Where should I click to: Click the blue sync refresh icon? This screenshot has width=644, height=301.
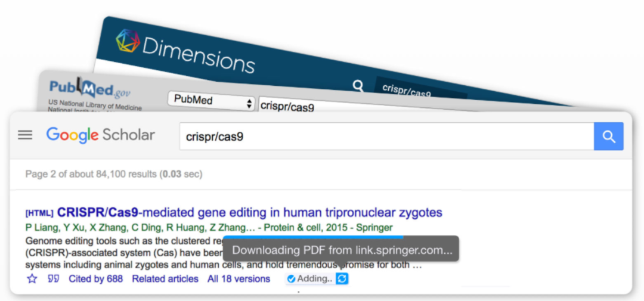[342, 279]
